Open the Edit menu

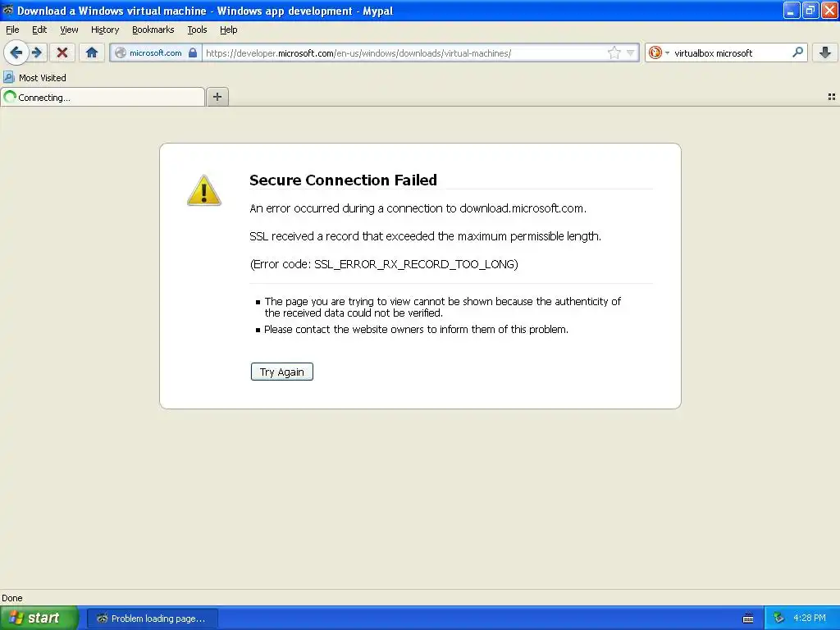[x=39, y=30]
